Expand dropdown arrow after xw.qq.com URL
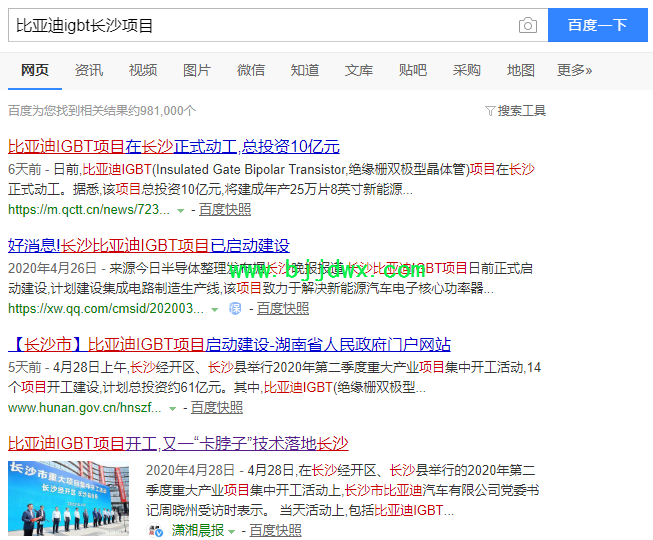Screen dimensions: 653x540 point(214,310)
